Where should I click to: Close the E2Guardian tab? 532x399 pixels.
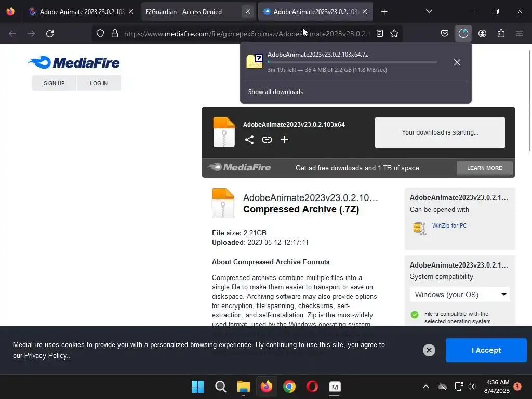click(x=248, y=11)
